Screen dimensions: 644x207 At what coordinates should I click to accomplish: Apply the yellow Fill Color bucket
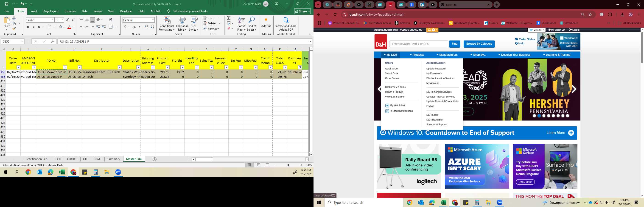(61, 27)
